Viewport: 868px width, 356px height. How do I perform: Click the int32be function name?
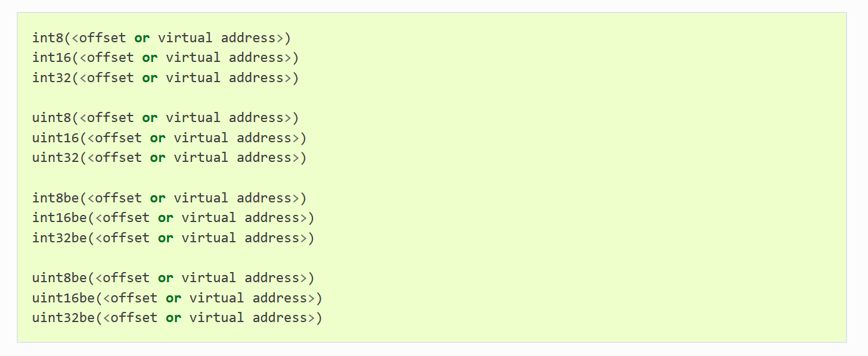[x=60, y=238]
